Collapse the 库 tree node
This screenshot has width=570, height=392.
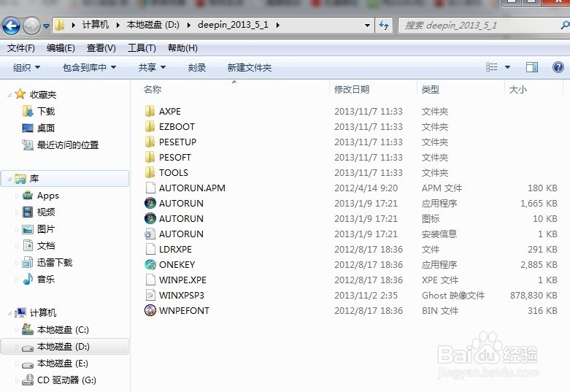pyautogui.click(x=9, y=179)
